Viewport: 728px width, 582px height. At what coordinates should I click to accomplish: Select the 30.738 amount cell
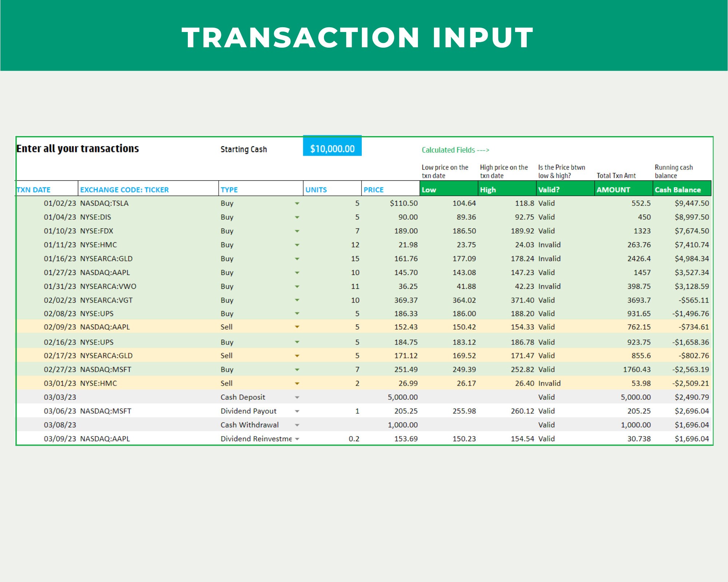point(624,439)
